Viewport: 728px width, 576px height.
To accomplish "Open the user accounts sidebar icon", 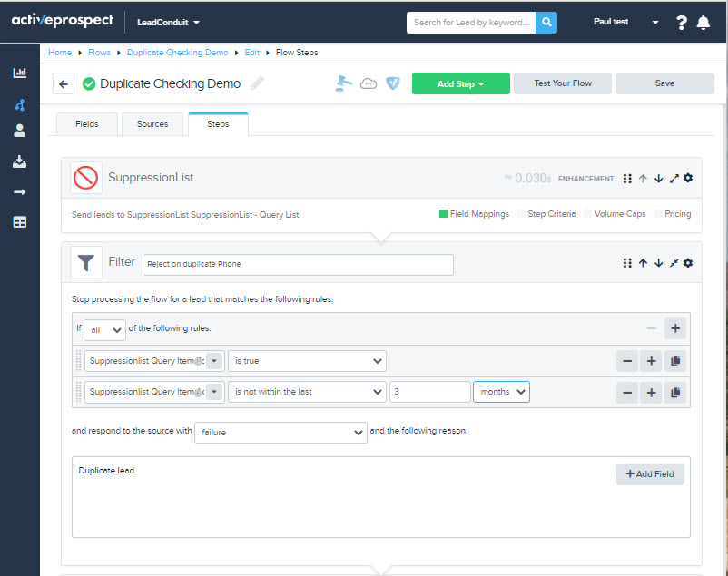I will [19, 131].
